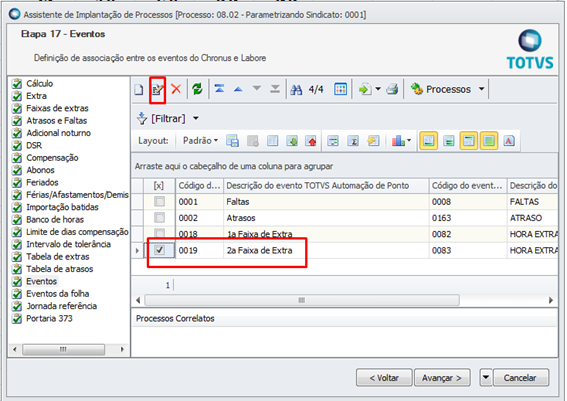The image size is (567, 401).
Task: Select Faixas de extras step
Action: tap(57, 108)
